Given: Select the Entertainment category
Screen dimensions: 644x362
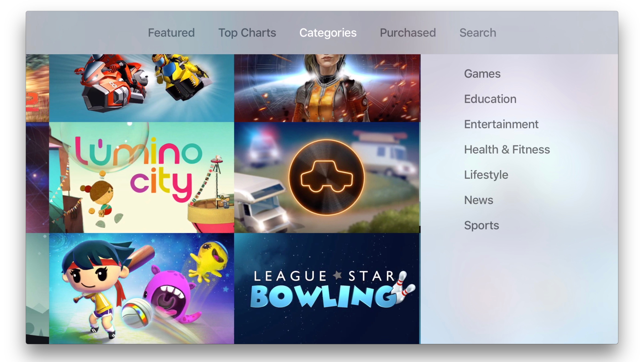Looking at the screenshot, I should click(501, 124).
